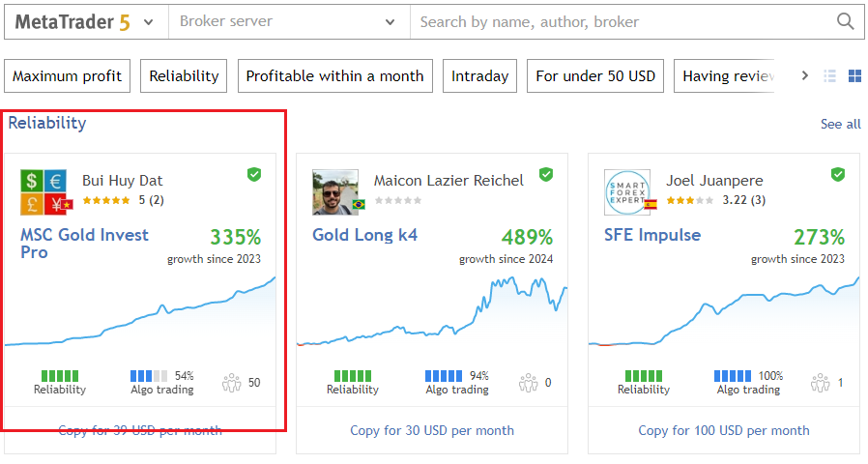
Task: Click verified shield on SFE Impulse card
Action: (x=838, y=174)
